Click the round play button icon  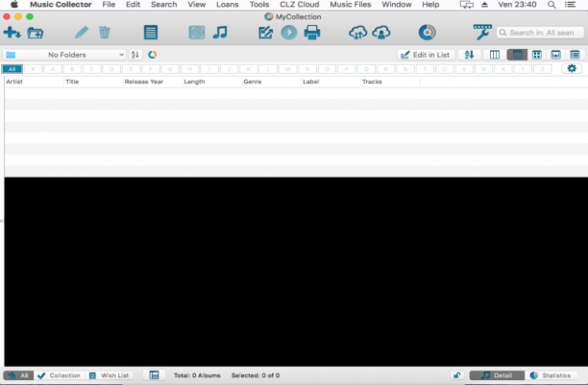pos(289,33)
